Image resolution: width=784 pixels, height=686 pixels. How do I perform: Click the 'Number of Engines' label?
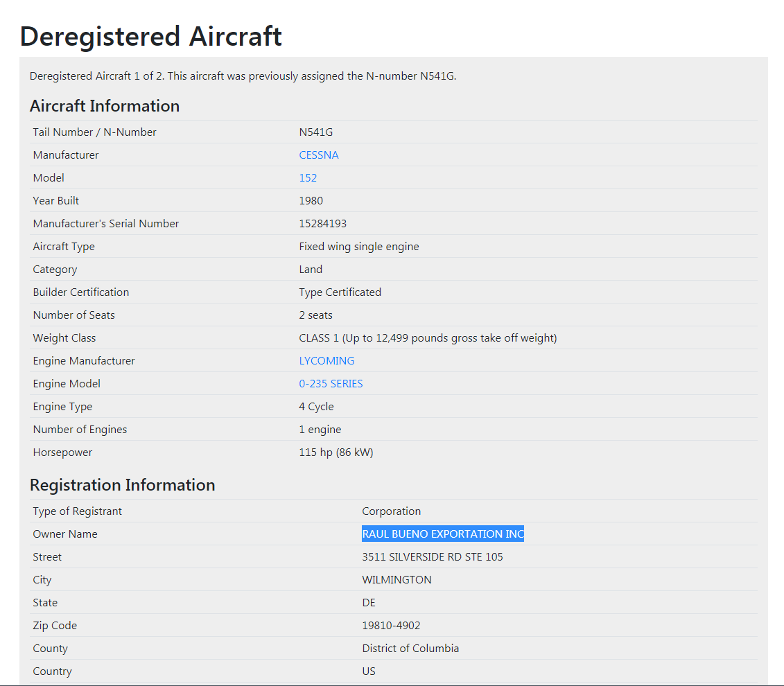point(80,430)
